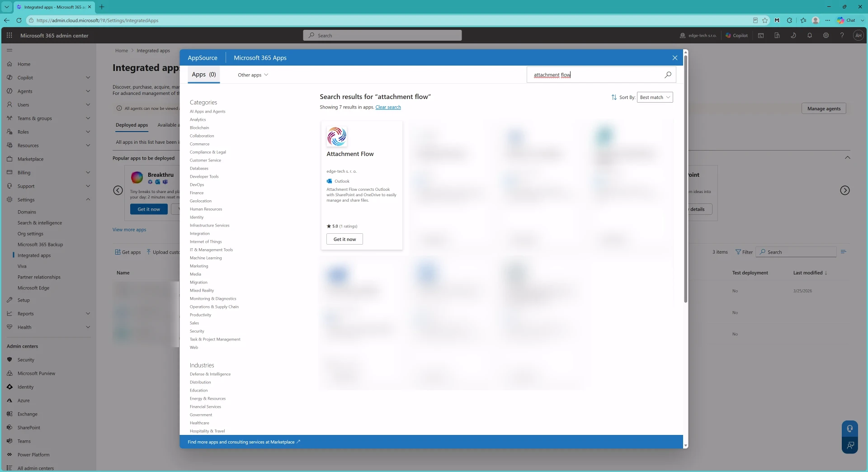The width and height of the screenshot is (868, 472).
Task: Click the search magnifier in AppSource dialog
Action: [x=668, y=75]
